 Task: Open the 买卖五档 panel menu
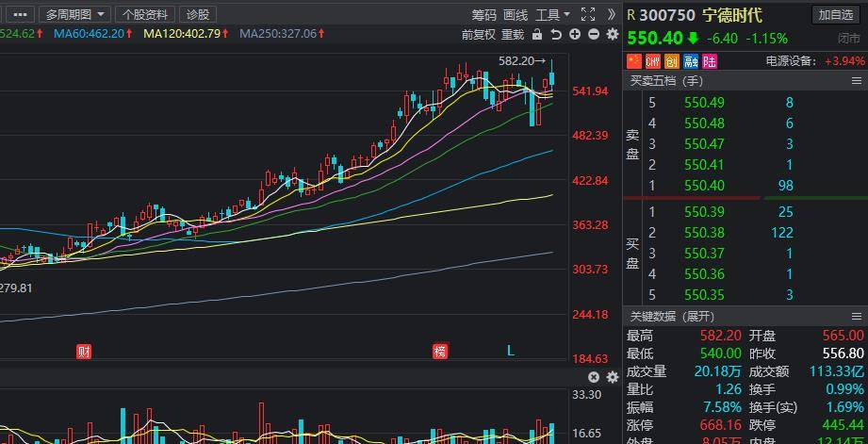point(857,81)
